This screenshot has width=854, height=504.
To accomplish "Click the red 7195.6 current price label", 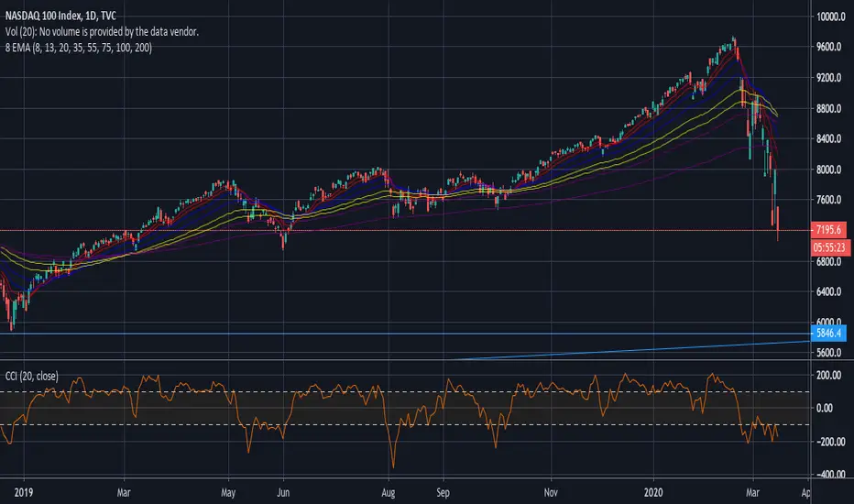I will pos(828,230).
